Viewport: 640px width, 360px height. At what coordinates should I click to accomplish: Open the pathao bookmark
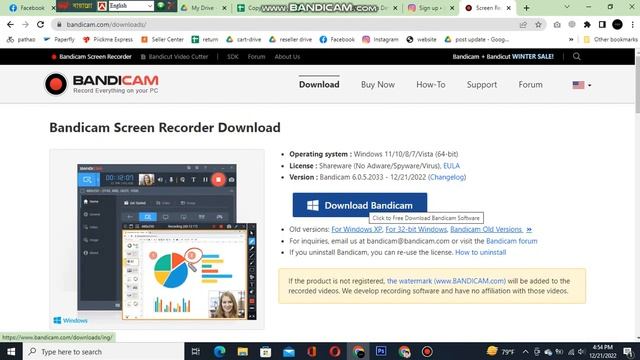(x=21, y=40)
